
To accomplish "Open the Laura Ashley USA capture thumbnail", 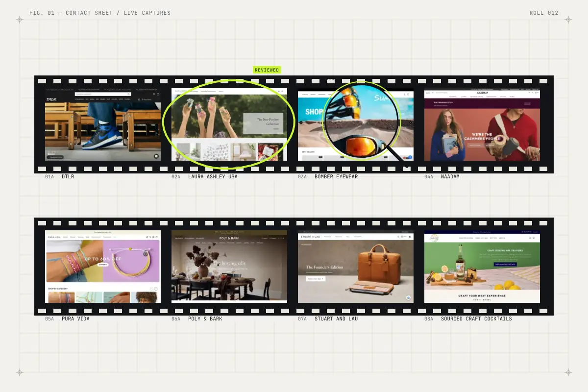I will pyautogui.click(x=229, y=124).
